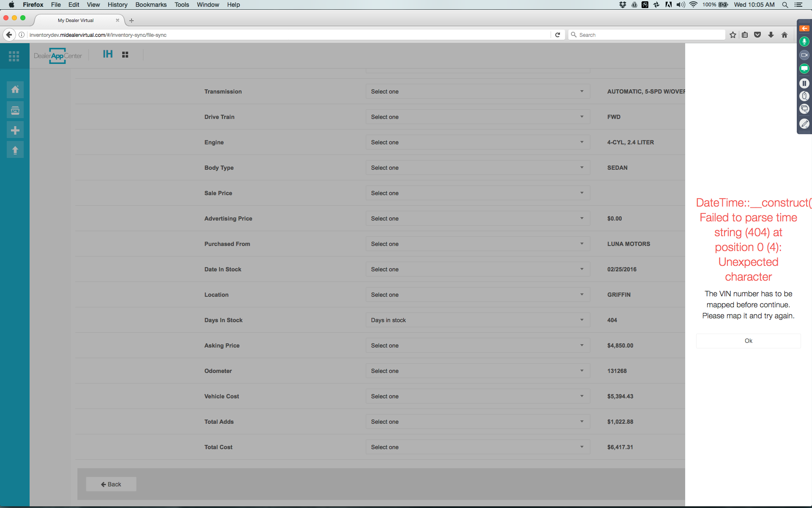Dismiss the error with Ok button
This screenshot has height=508, width=812.
click(748, 341)
